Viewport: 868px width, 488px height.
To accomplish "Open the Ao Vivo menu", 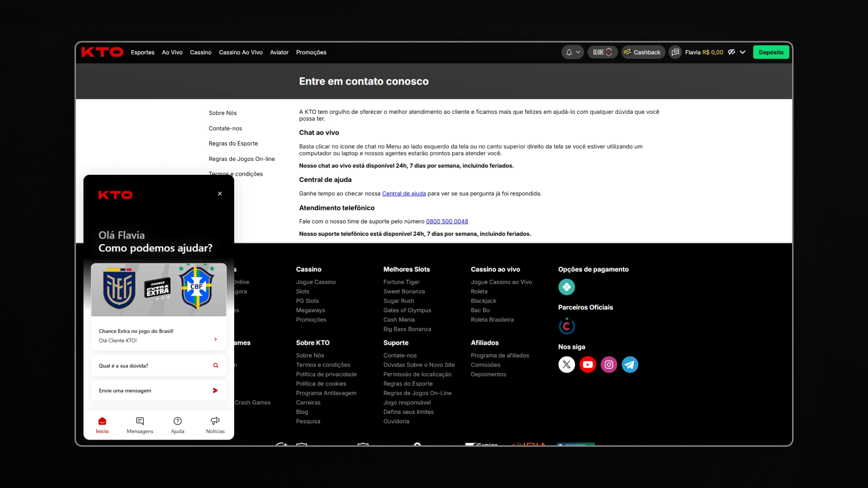I will (x=172, y=52).
